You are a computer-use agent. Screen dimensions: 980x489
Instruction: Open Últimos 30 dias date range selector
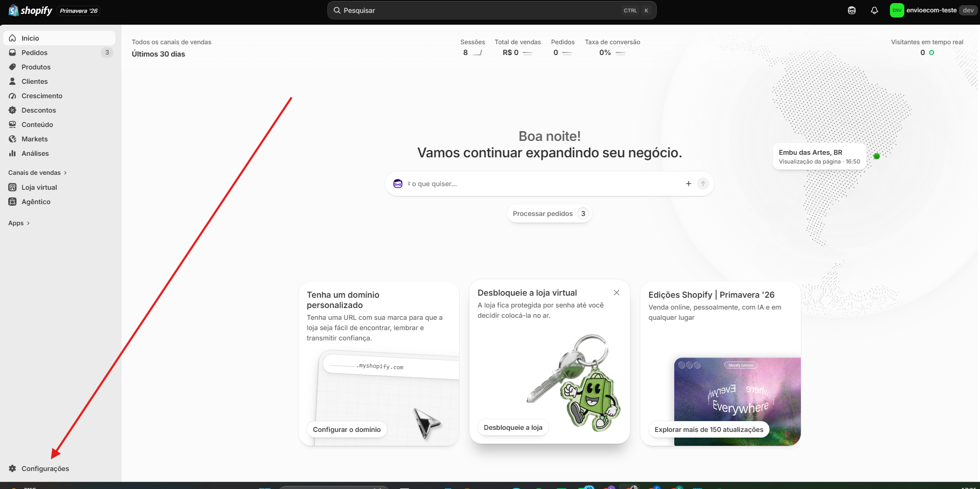coord(159,54)
